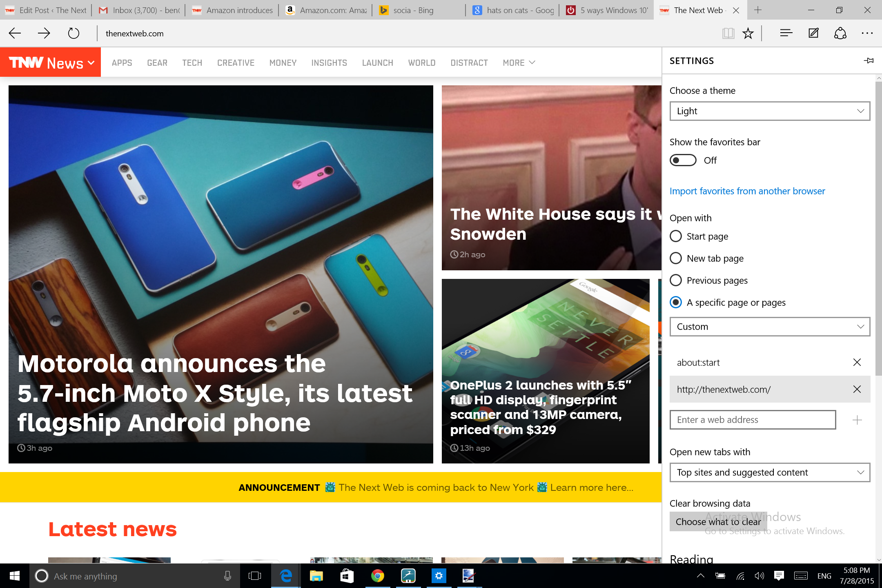Open Settings gear app on taskbar

tap(439, 576)
